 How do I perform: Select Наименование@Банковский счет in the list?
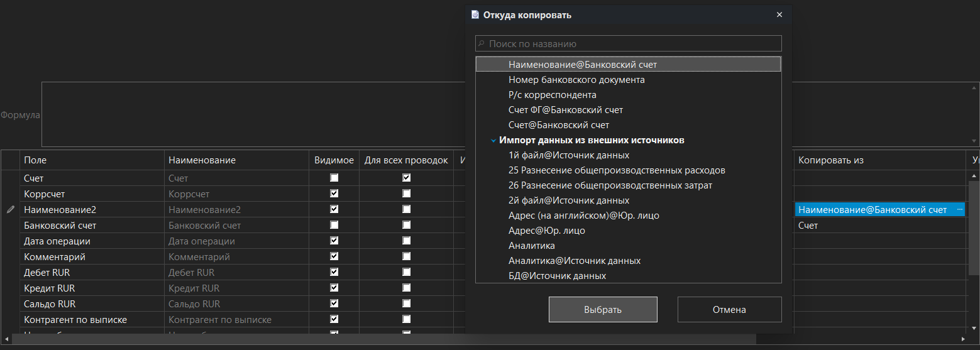(x=629, y=64)
